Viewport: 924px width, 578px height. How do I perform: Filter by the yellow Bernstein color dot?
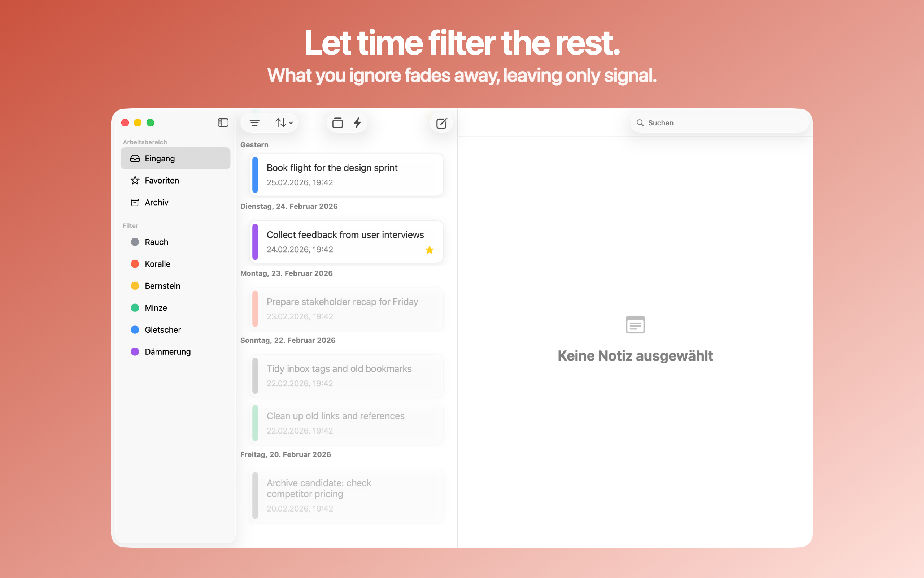pyautogui.click(x=135, y=286)
